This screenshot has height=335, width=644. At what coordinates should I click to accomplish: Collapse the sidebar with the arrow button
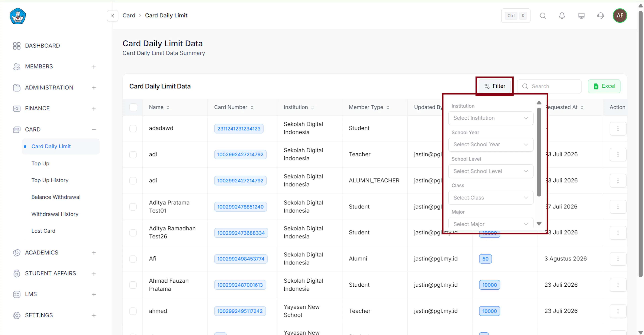[x=113, y=16]
